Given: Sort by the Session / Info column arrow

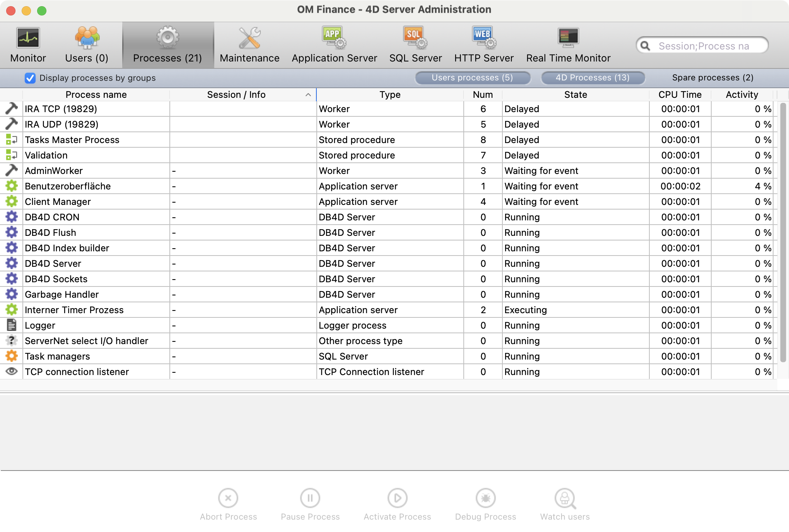Looking at the screenshot, I should point(308,95).
